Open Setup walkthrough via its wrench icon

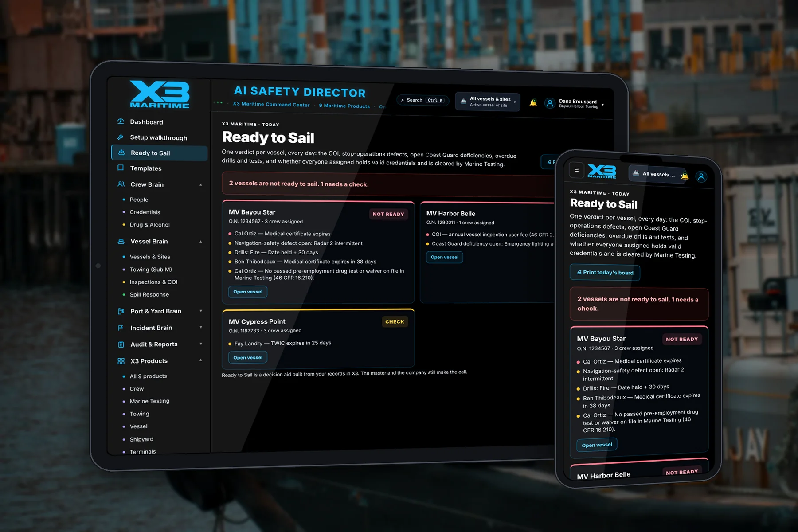121,137
